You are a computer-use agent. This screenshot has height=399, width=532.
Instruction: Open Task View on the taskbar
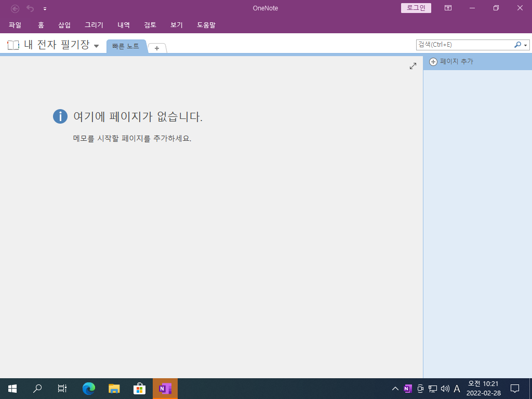pyautogui.click(x=62, y=389)
